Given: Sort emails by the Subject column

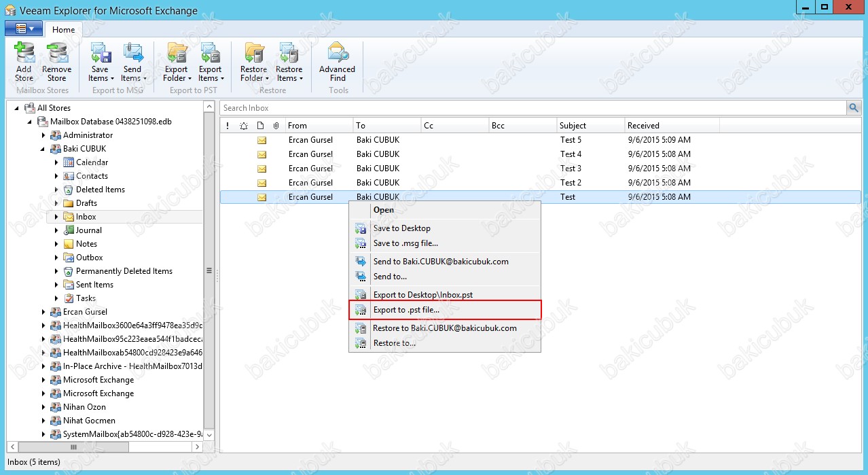Looking at the screenshot, I should [x=591, y=126].
